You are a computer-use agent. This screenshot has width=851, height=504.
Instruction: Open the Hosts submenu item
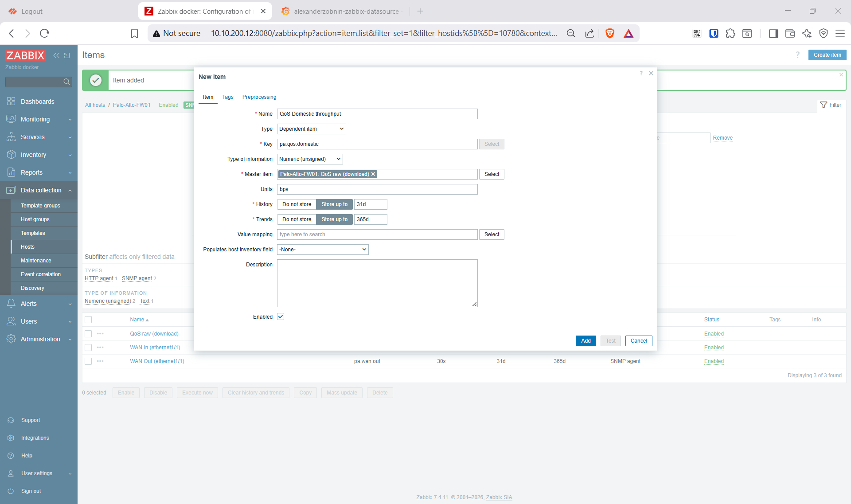(x=44, y=247)
